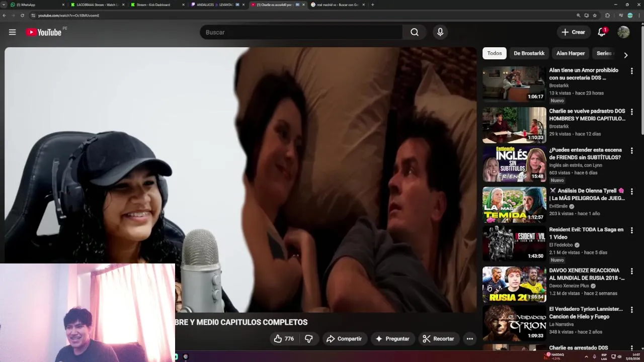Open options for El Verdadero Tyrion Lannister
The width and height of the screenshot is (644, 362).
632,311
